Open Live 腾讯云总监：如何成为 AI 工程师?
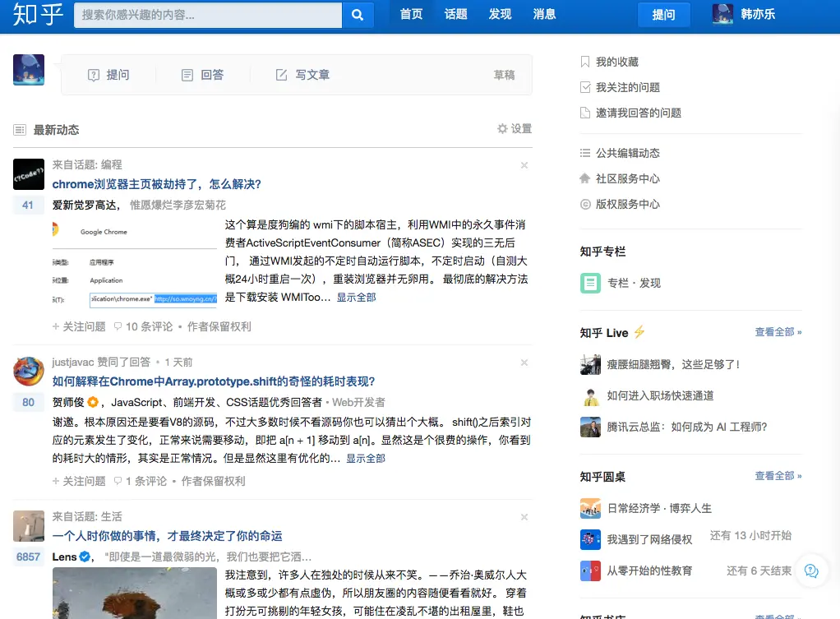 [x=687, y=427]
